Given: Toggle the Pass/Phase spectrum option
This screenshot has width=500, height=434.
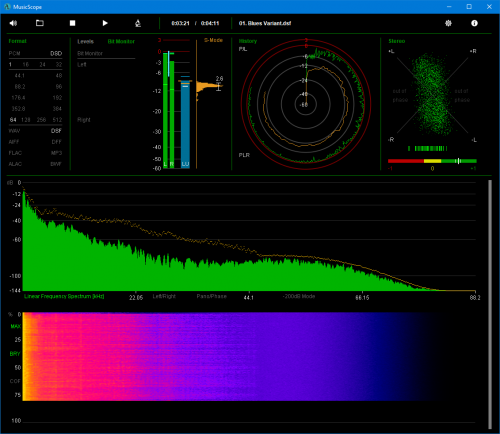Looking at the screenshot, I should (211, 296).
